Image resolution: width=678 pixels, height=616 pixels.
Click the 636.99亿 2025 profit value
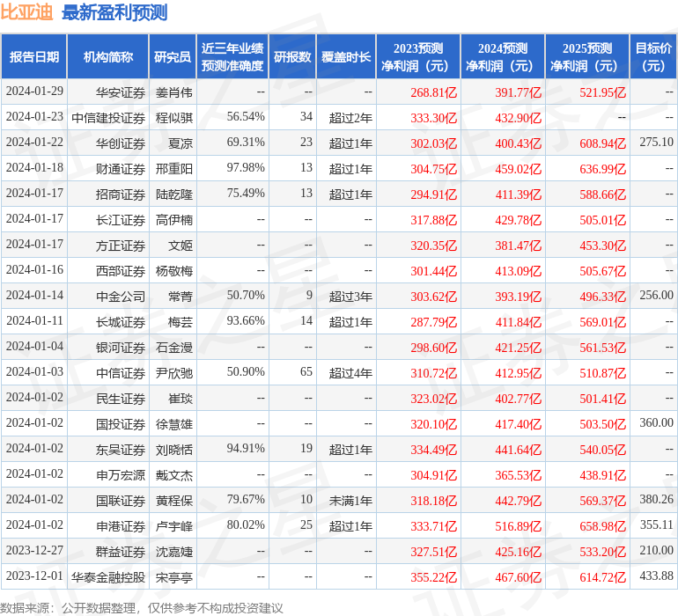pyautogui.click(x=603, y=169)
